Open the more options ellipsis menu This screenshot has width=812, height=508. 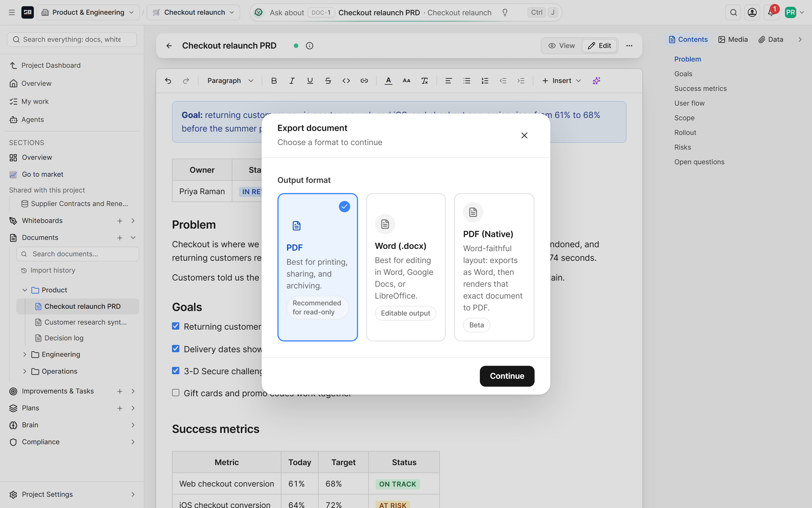(629, 46)
